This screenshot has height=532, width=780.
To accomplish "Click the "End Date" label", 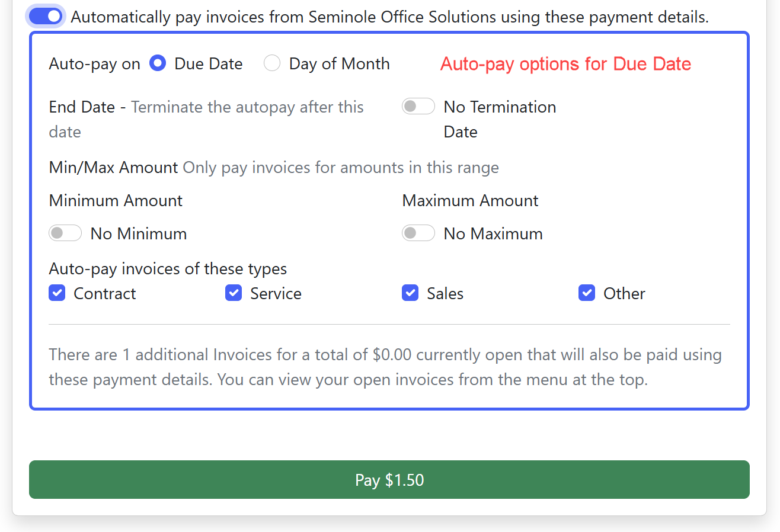I will point(82,107).
